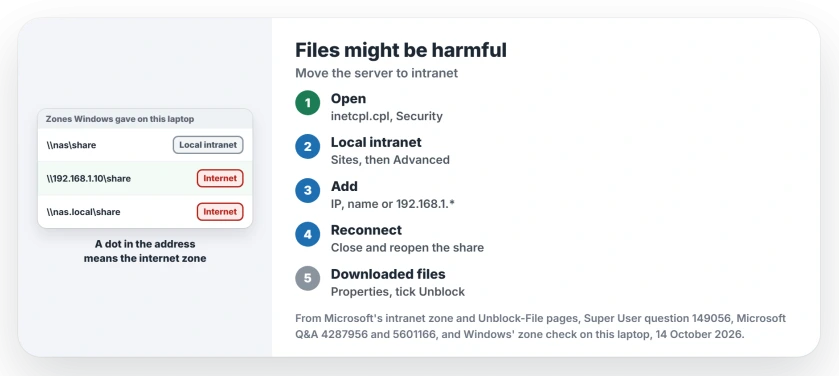Click the 'Open' step title
The width and height of the screenshot is (839, 376).
click(x=348, y=98)
